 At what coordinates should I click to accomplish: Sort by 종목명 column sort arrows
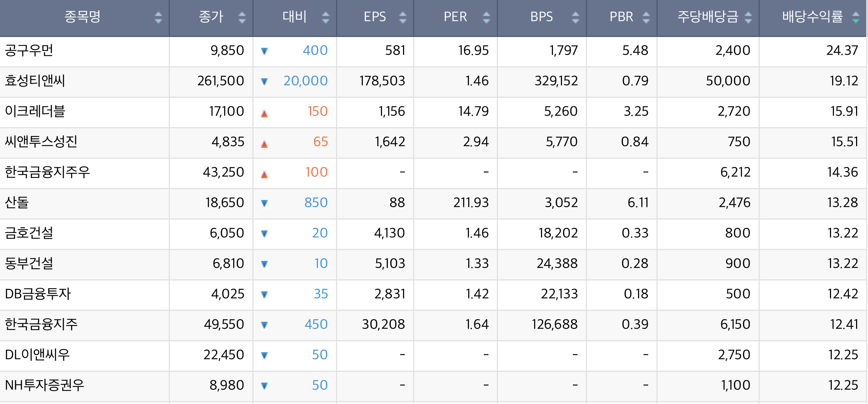(158, 17)
